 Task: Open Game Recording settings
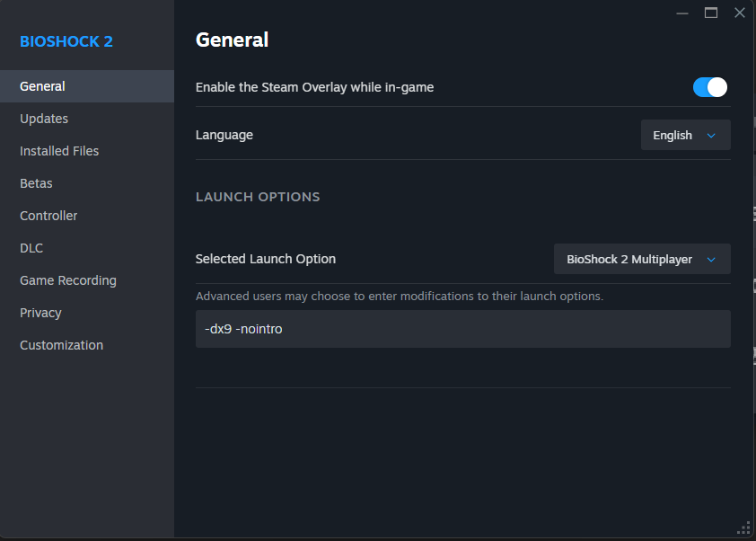pyautogui.click(x=68, y=280)
